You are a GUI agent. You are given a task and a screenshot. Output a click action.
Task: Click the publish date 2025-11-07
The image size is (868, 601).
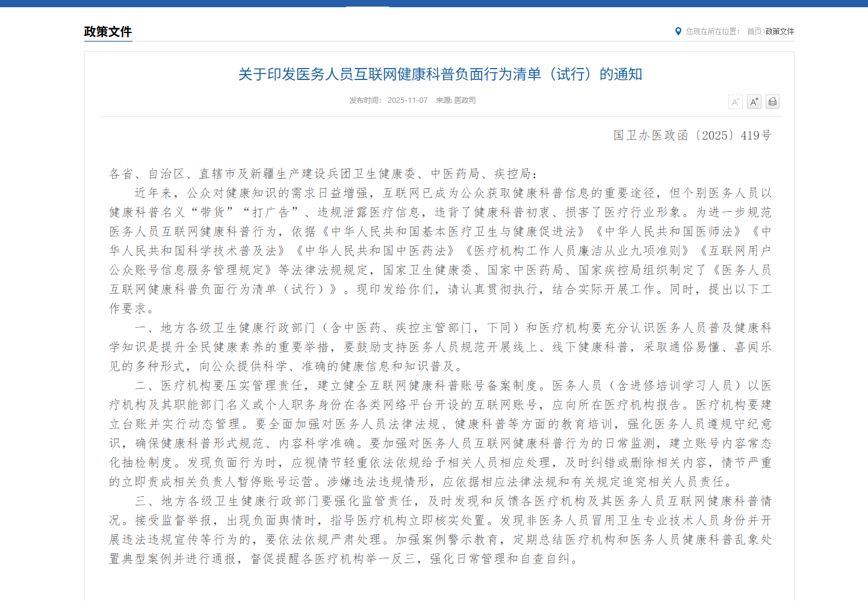pos(407,100)
